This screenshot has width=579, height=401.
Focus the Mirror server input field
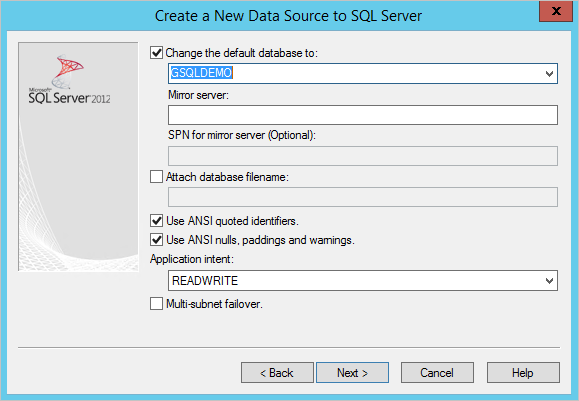click(x=363, y=115)
